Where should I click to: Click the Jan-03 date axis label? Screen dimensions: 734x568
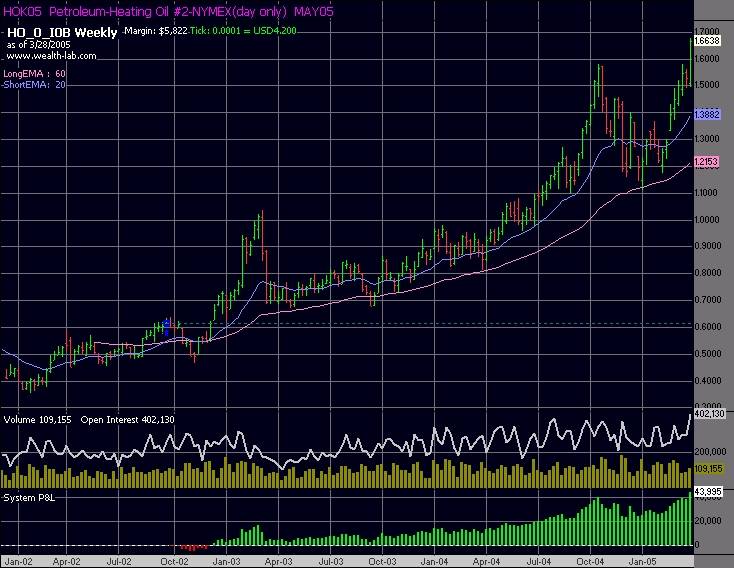click(x=227, y=561)
